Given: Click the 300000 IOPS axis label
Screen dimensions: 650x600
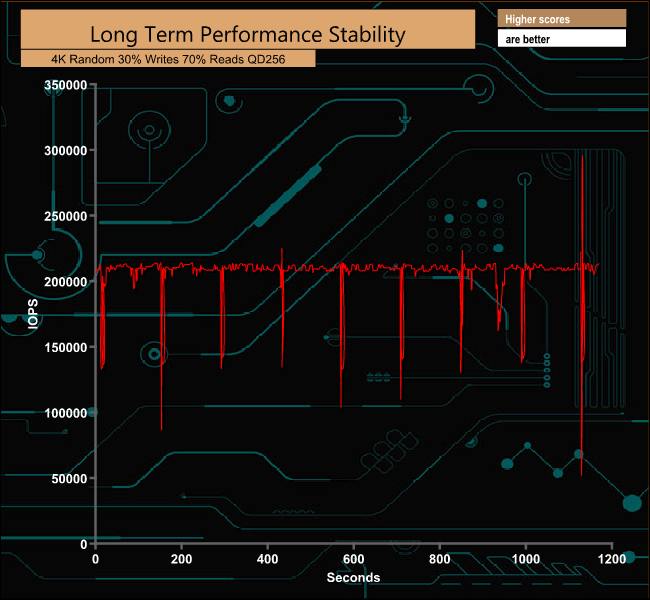Looking at the screenshot, I should [x=65, y=151].
